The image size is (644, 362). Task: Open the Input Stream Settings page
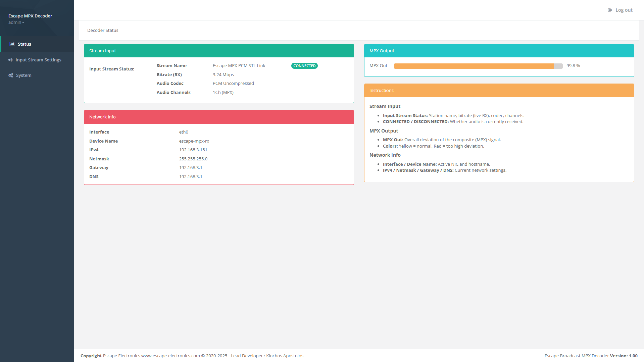coord(38,60)
